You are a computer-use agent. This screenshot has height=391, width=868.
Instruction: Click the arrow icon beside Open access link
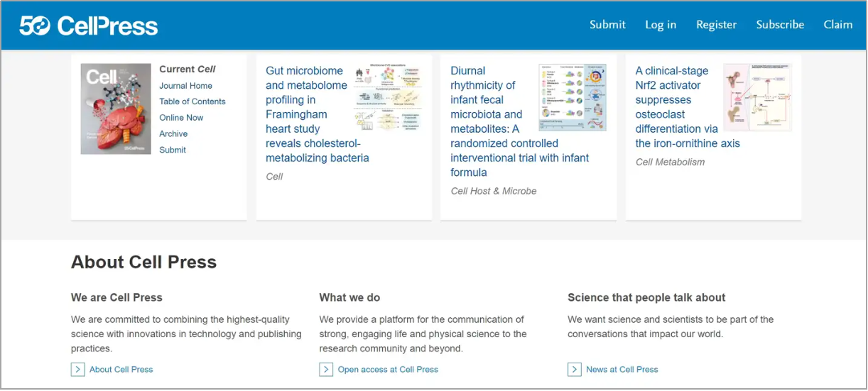point(326,369)
